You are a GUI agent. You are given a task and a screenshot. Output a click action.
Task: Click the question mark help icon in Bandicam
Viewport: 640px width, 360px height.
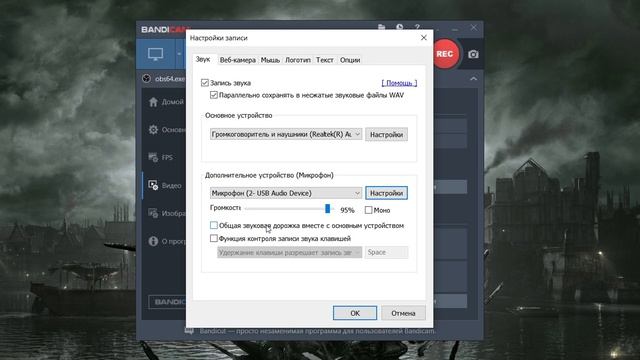pos(417,27)
